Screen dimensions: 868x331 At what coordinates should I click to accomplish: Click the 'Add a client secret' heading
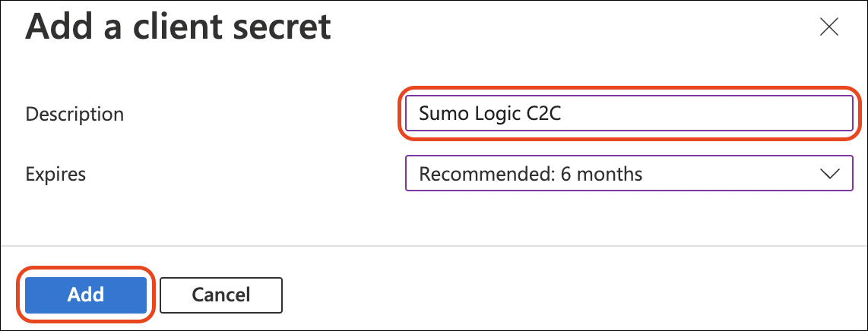179,27
